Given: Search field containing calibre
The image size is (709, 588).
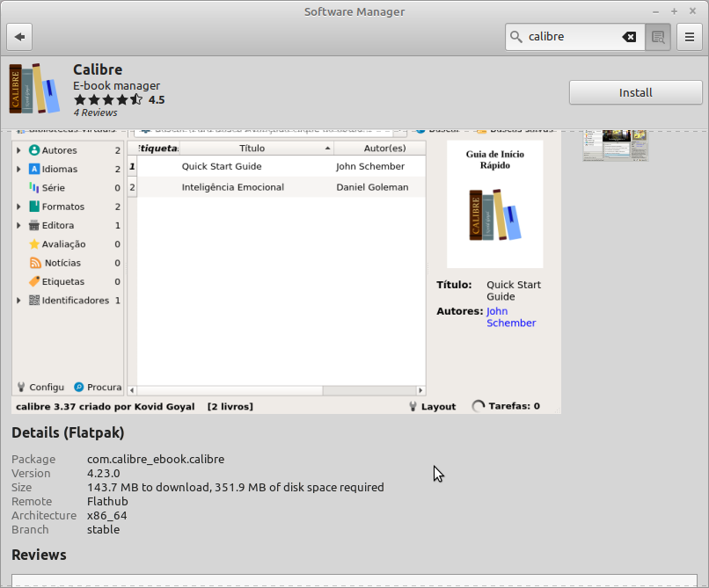Looking at the screenshot, I should pos(574,37).
